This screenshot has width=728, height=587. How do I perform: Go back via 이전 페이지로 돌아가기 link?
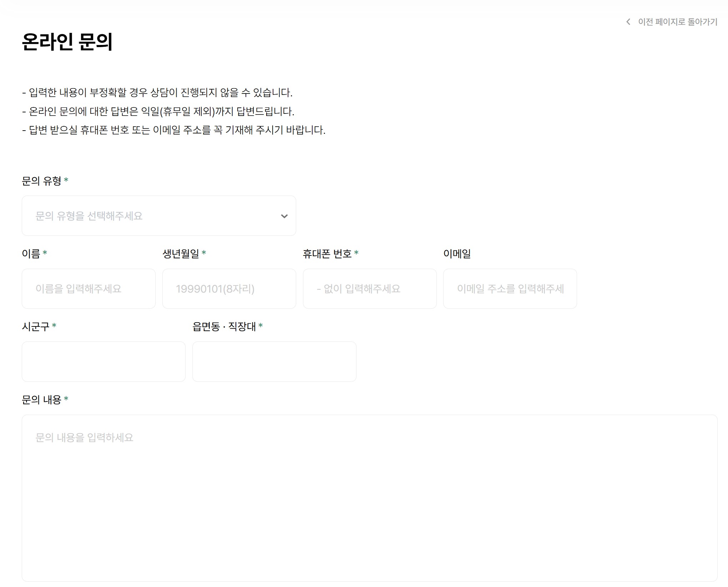click(x=677, y=22)
